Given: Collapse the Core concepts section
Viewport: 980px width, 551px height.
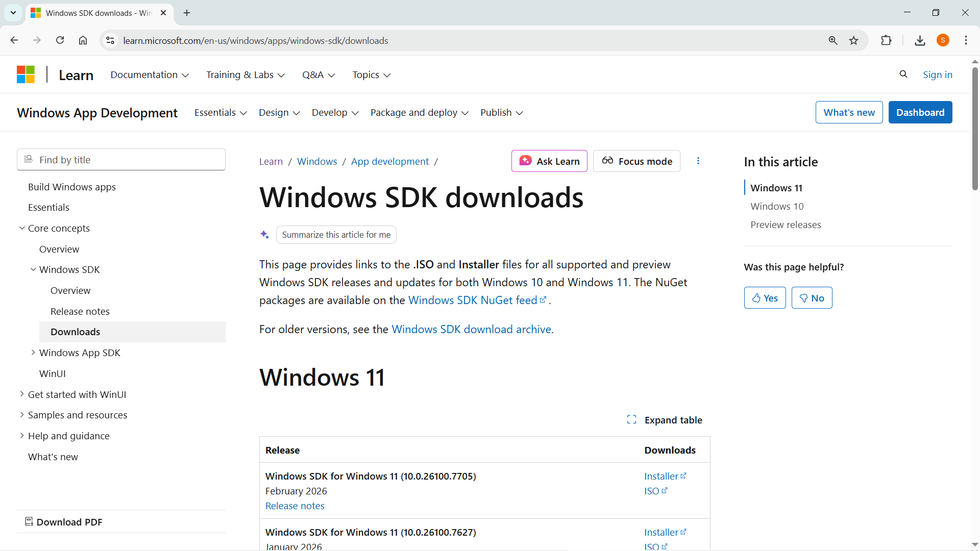Looking at the screenshot, I should 21,228.
